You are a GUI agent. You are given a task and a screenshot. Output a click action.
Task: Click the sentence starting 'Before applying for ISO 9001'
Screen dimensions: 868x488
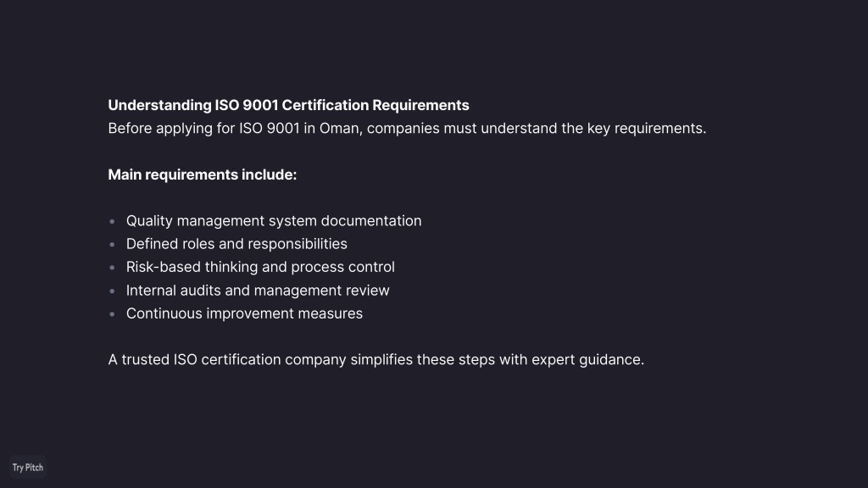pos(407,129)
